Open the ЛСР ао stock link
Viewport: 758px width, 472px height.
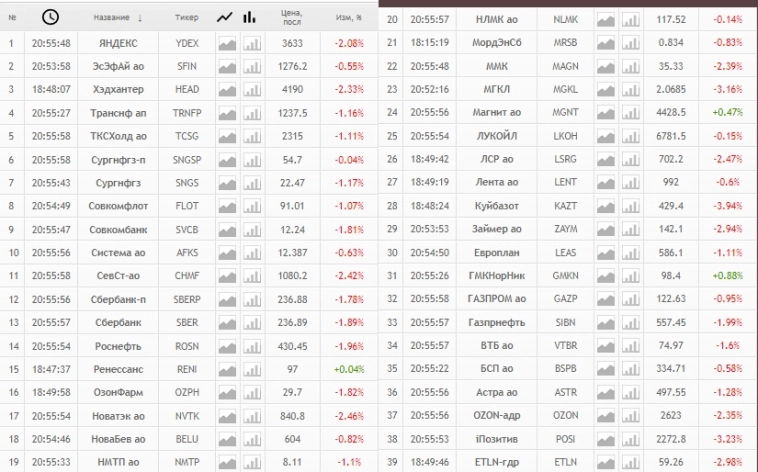tap(497, 159)
